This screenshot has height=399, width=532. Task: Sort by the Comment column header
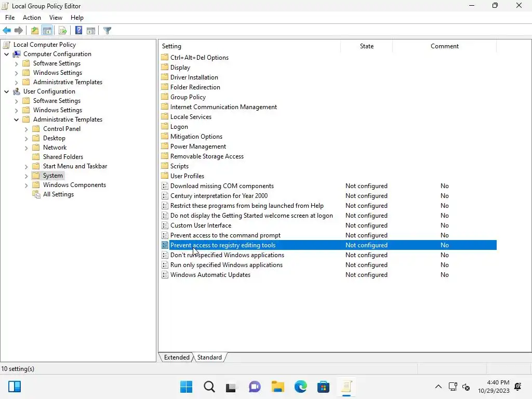pyautogui.click(x=445, y=46)
